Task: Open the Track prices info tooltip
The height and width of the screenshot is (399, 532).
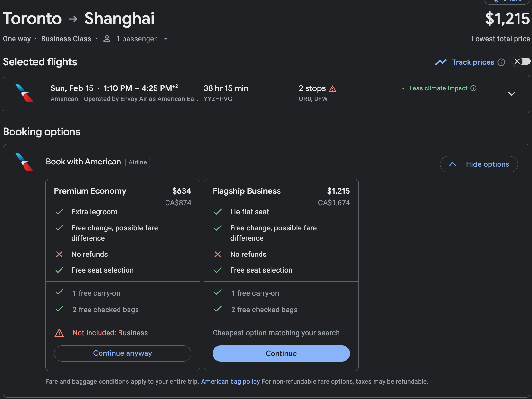Action: point(501,62)
